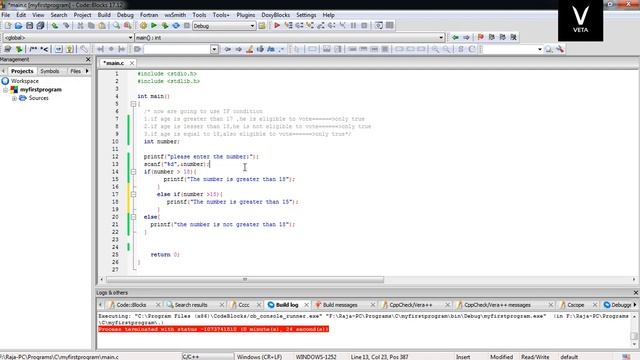Collapse the else block fold at line 20

point(133,217)
